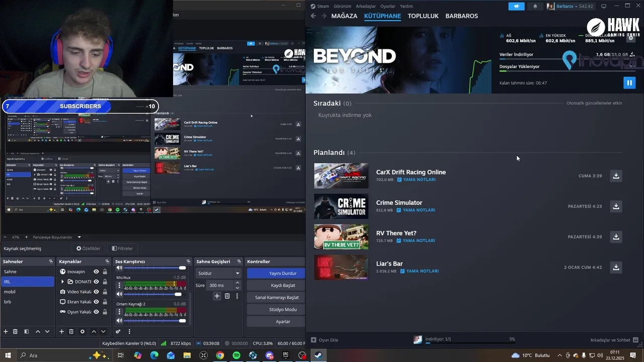Add a new source in Kaynaklar panel

click(62, 331)
